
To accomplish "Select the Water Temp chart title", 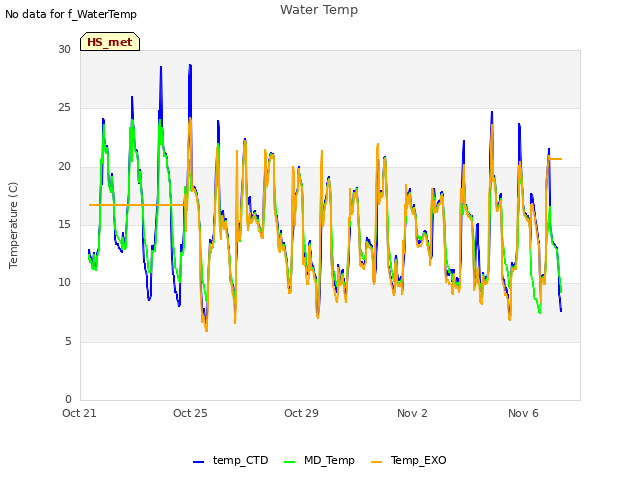I will tap(319, 10).
